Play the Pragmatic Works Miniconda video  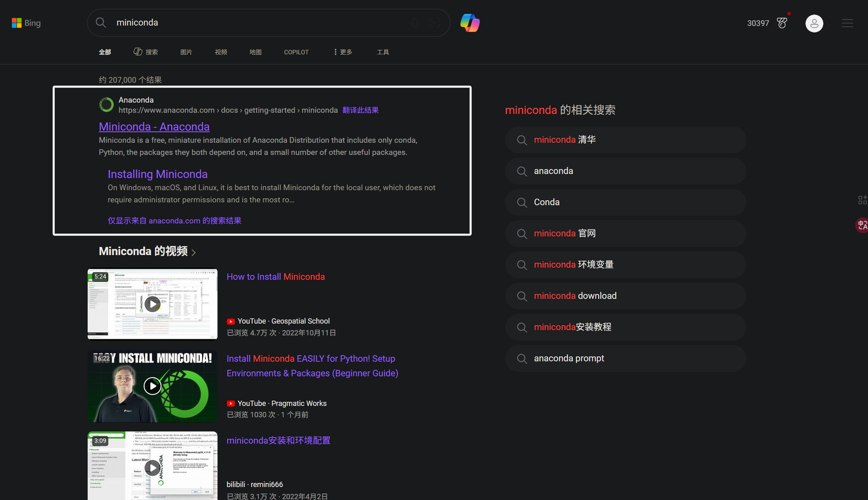(x=152, y=386)
